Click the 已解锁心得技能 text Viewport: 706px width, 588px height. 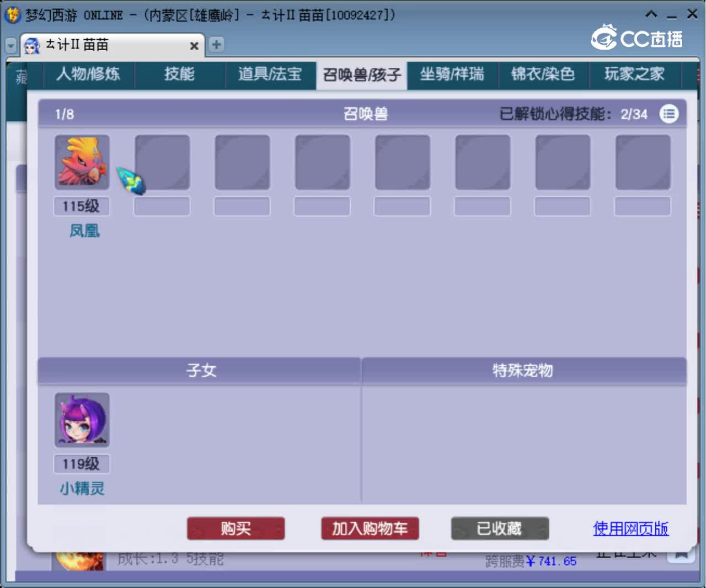(555, 114)
